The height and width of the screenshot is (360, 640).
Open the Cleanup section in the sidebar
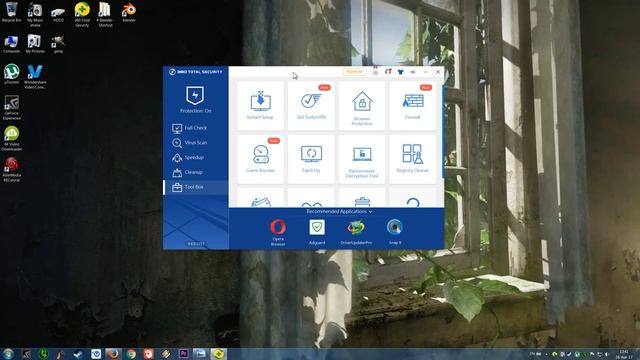click(196, 172)
